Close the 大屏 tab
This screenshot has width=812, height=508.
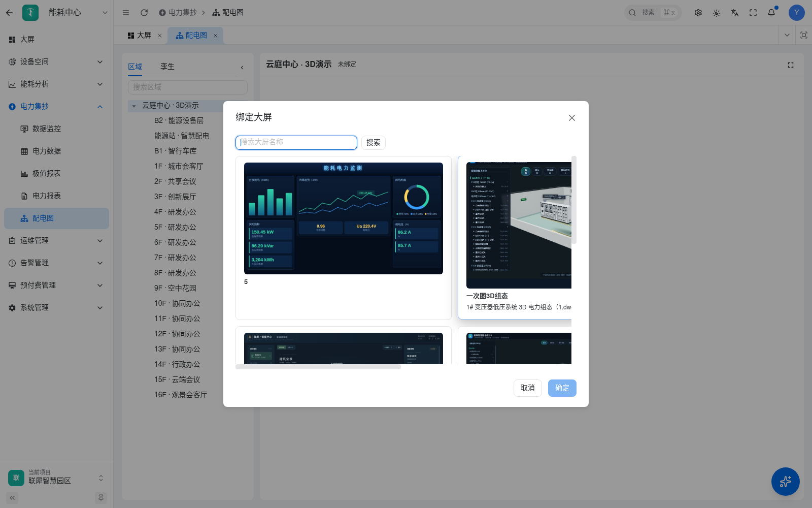click(160, 36)
